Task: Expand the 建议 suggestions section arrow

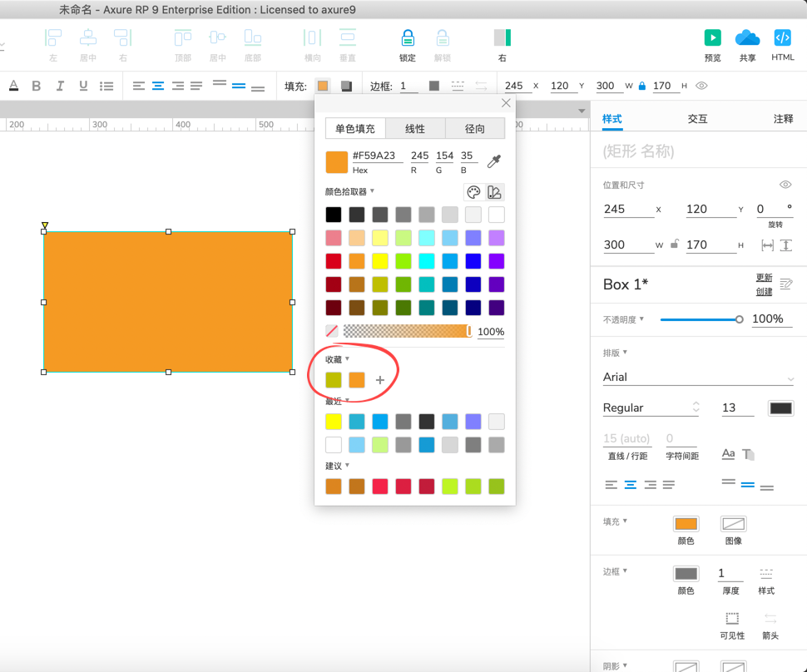Action: tap(348, 465)
